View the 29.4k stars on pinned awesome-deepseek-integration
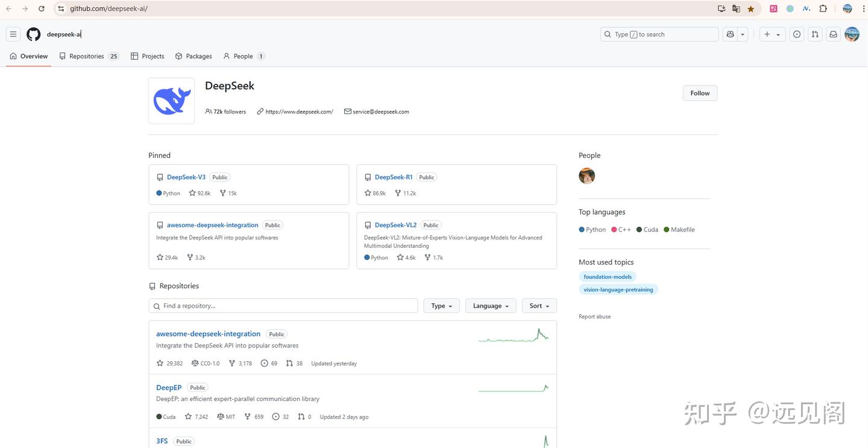Viewport: 868px width, 448px height. (167, 257)
